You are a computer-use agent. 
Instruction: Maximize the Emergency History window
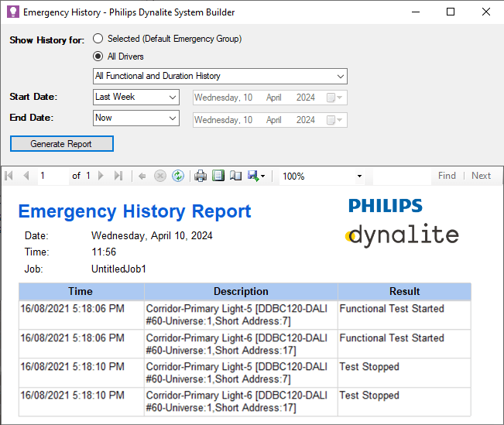451,12
